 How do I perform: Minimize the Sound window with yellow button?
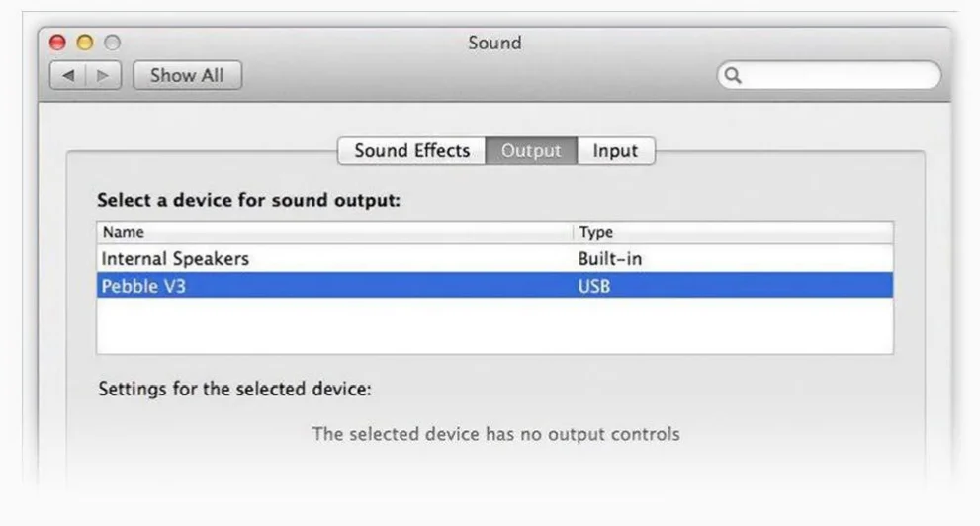(84, 43)
